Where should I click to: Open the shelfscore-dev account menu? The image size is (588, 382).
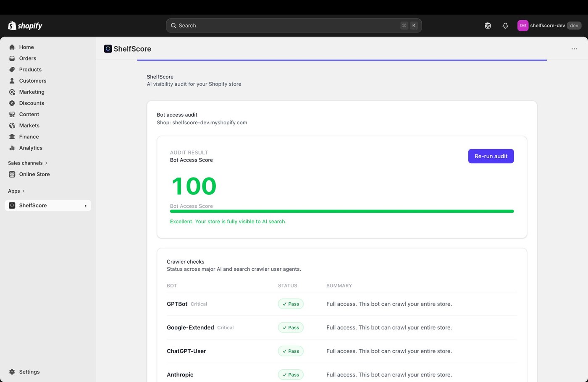(549, 26)
